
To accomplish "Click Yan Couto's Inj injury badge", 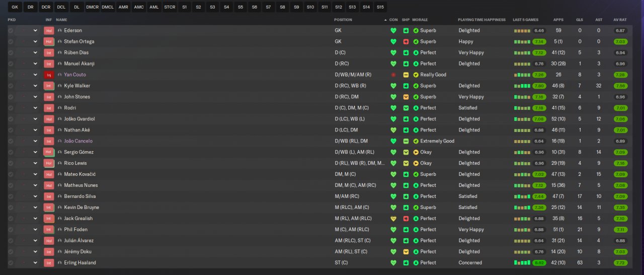I will (49, 75).
